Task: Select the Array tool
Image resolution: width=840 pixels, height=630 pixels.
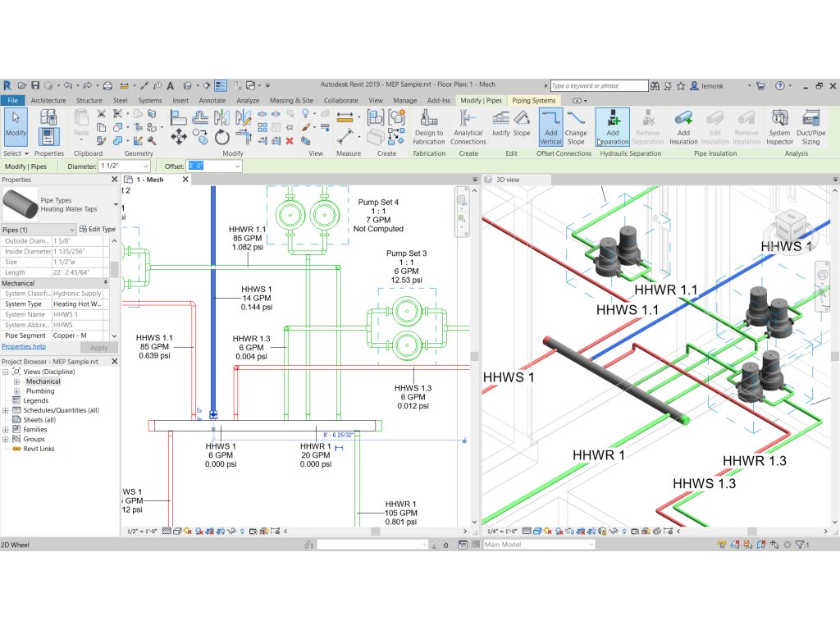Action: click(x=262, y=127)
